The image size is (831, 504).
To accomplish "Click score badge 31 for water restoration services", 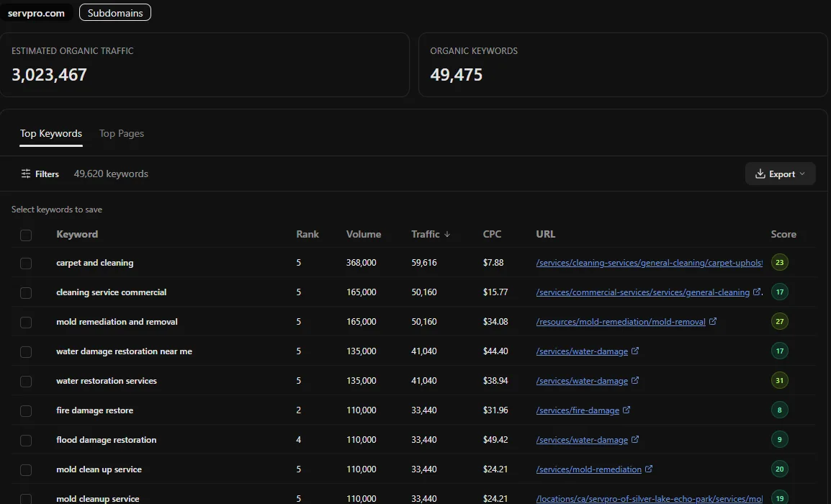I will [x=780, y=380].
